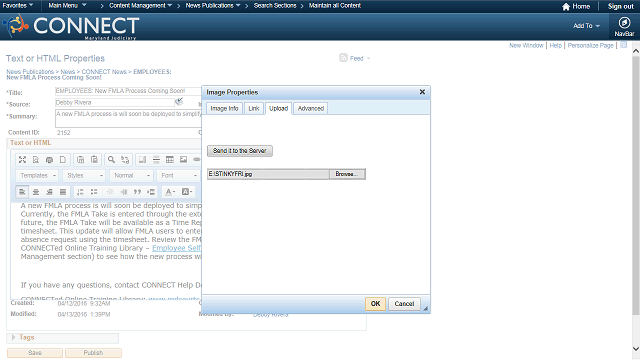This screenshot has height=360, width=640.
Task: Expand the Add To dropdown
Action: tap(586, 26)
